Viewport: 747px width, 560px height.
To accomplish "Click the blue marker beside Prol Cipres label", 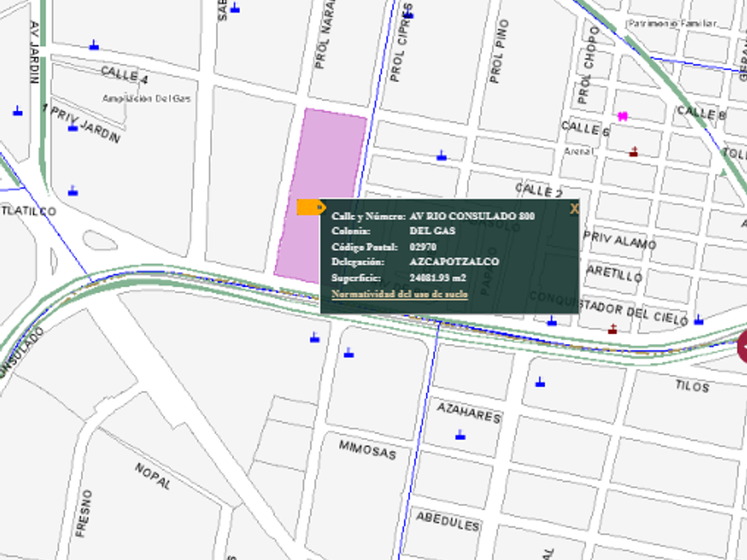I will pyautogui.click(x=408, y=15).
